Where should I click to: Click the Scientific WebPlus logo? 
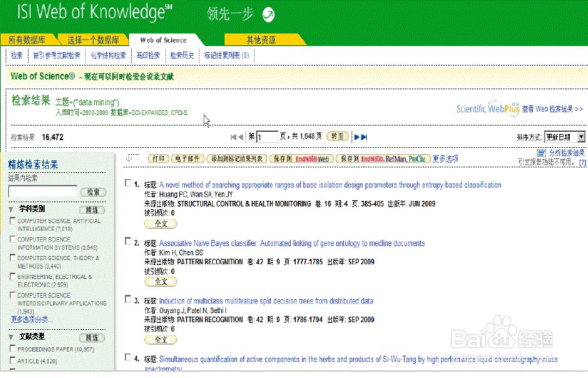(488, 109)
